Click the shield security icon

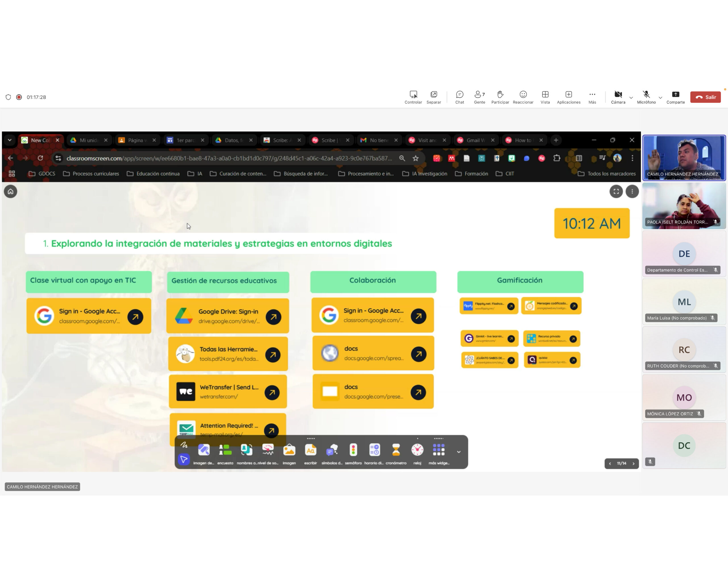coord(9,97)
